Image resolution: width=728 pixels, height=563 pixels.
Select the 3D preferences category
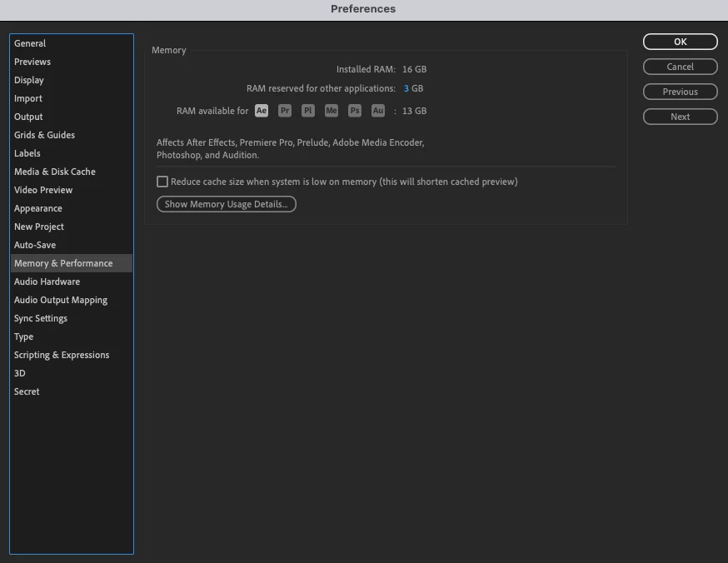click(x=72, y=373)
